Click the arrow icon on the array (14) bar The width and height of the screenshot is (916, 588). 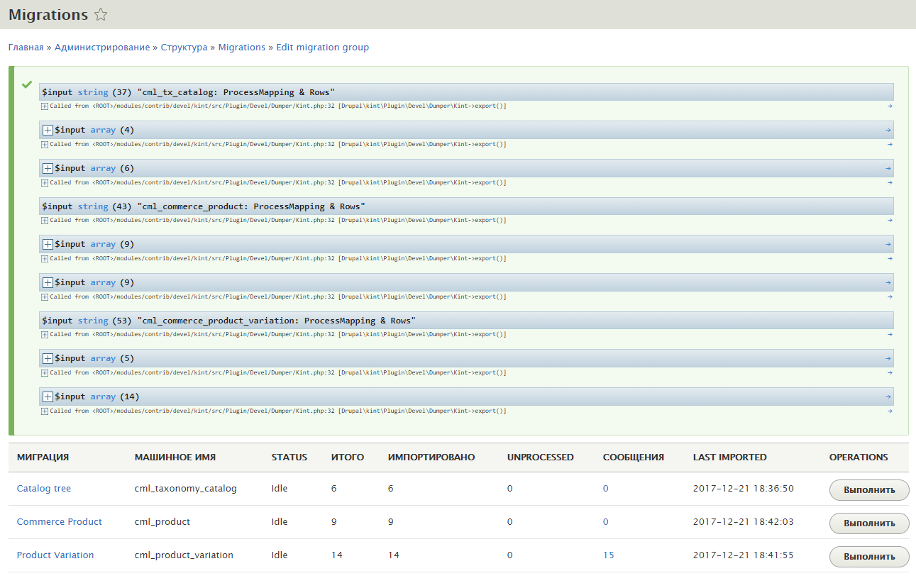[x=889, y=396]
